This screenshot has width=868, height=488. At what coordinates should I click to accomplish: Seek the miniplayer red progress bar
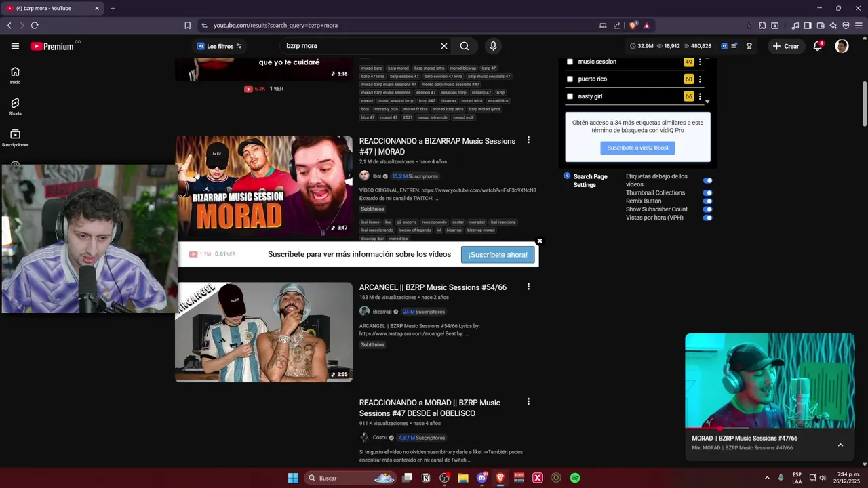click(770, 428)
